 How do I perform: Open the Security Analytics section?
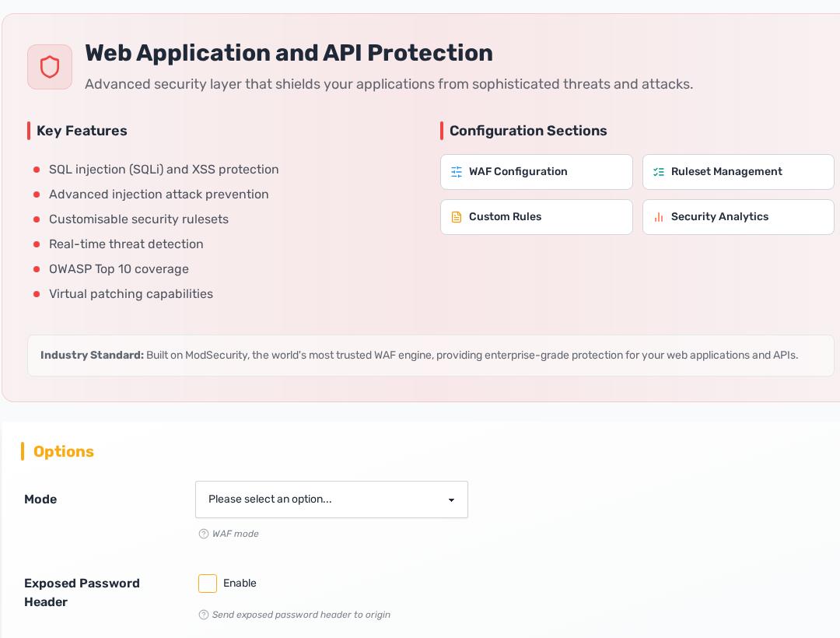(738, 217)
